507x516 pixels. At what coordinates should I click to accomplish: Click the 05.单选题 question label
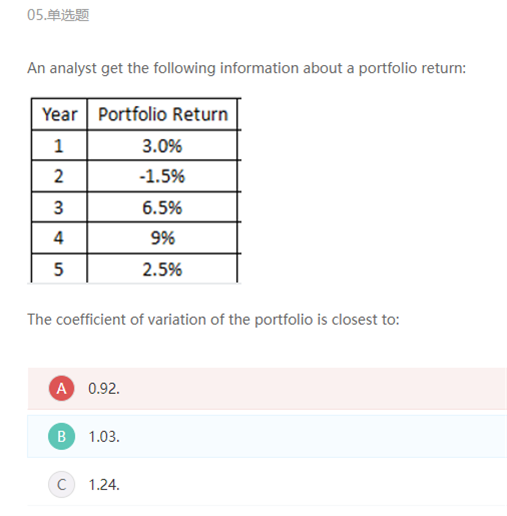point(58,15)
